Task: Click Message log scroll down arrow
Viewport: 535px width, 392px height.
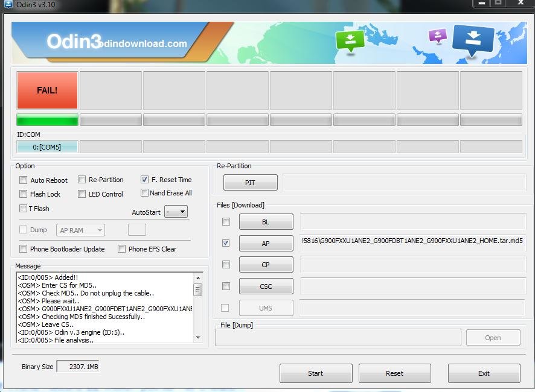Action: pyautogui.click(x=198, y=338)
